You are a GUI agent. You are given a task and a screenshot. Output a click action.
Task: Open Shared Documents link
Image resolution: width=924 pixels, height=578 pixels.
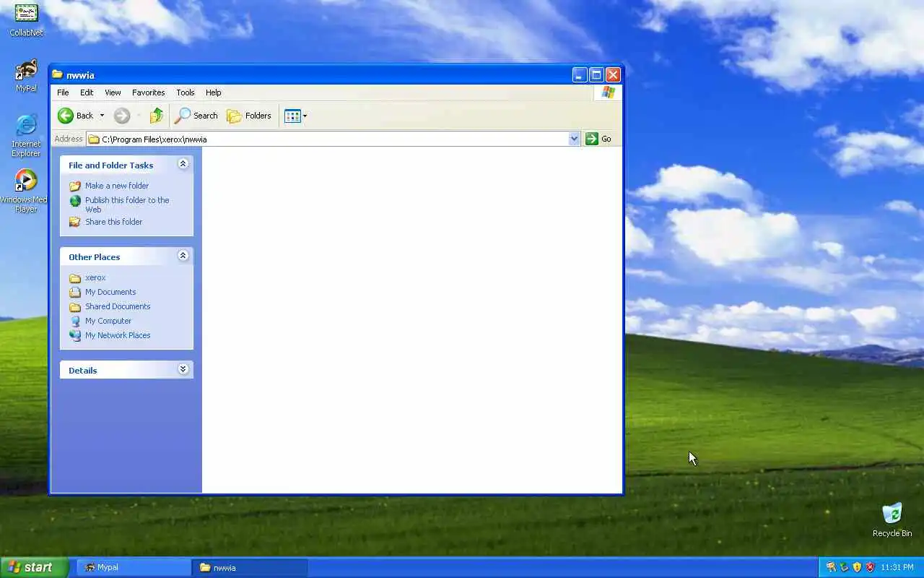[118, 306]
